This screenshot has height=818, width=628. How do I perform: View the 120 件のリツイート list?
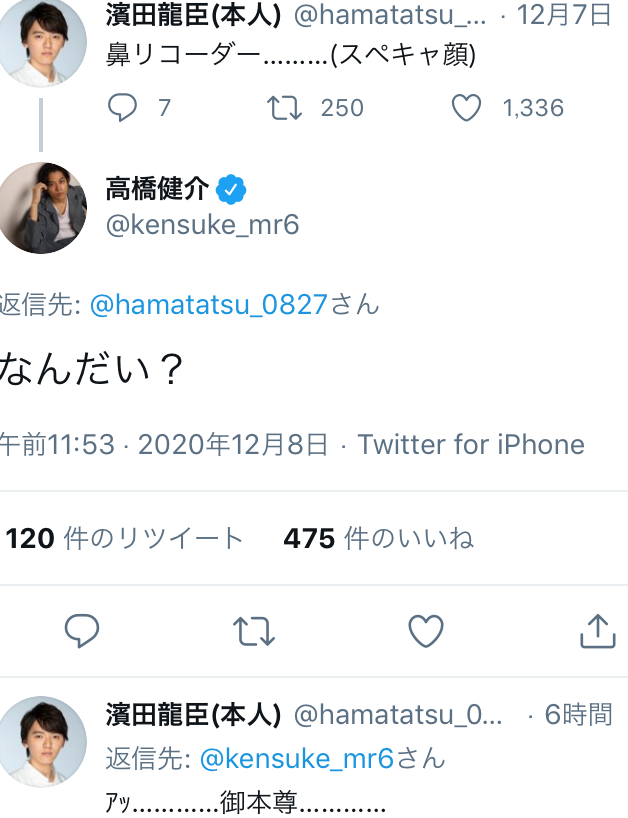pos(125,539)
